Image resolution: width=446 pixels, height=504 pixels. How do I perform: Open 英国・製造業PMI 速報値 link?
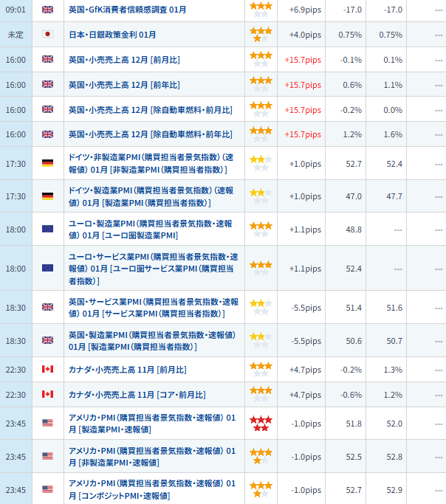[151, 340]
